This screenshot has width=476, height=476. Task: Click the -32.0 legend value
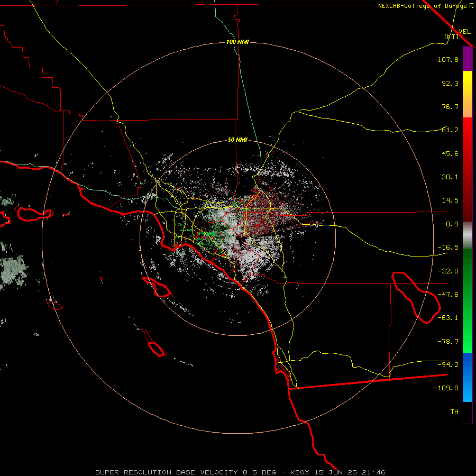[448, 271]
